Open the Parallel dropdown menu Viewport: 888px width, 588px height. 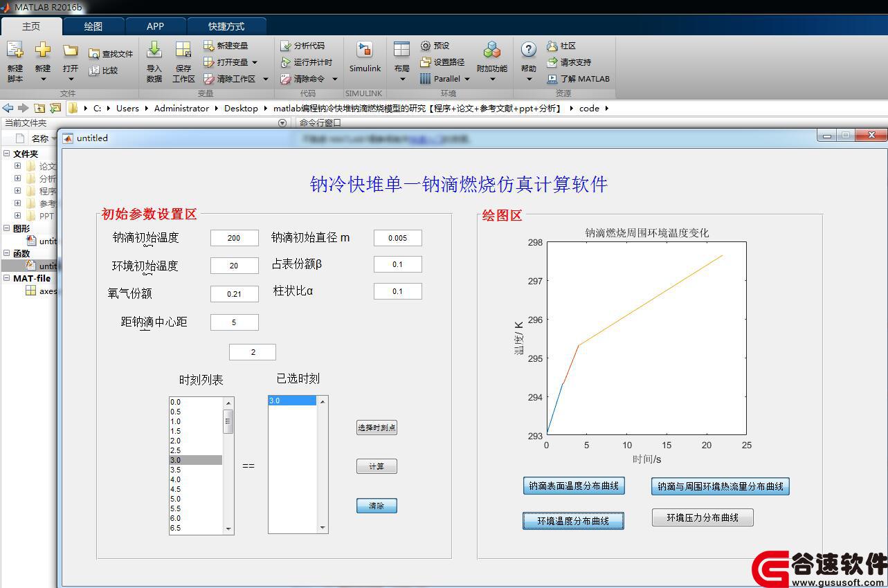point(467,79)
